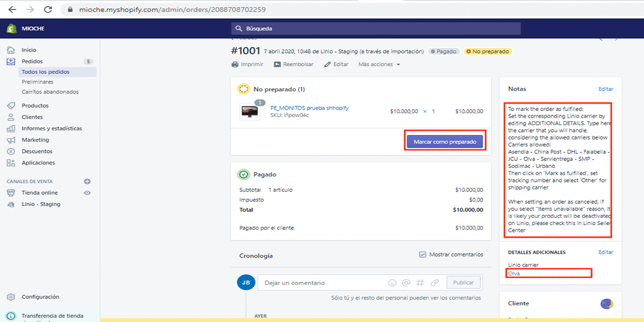Click the printer icon next to Imprimir
This screenshot has height=322, width=644.
[x=235, y=64]
